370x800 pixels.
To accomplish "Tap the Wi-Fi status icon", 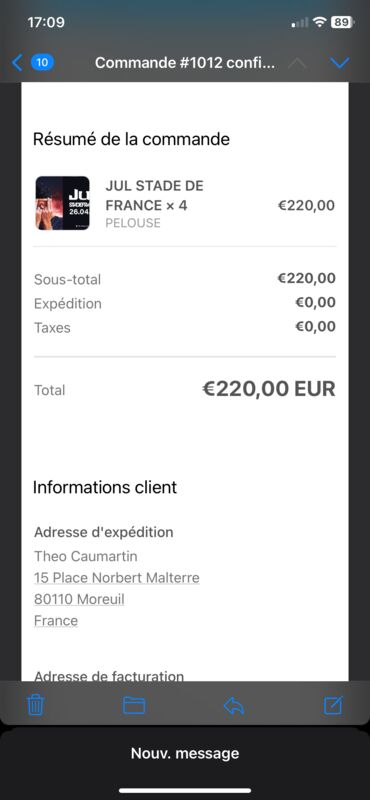I will [319, 22].
